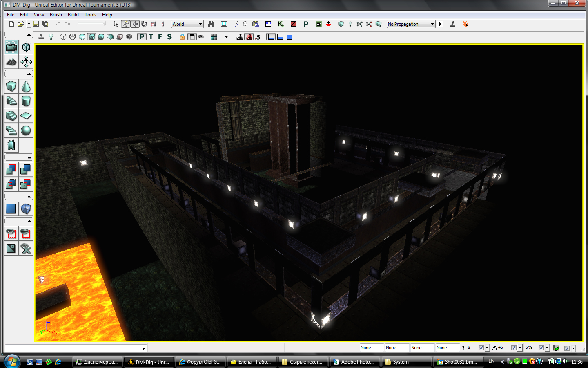
Task: Collapse the first left panel section arrow
Action: [x=29, y=35]
